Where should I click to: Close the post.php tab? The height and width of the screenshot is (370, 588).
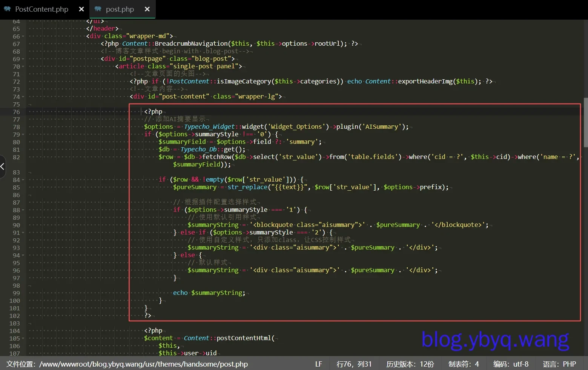tap(147, 9)
